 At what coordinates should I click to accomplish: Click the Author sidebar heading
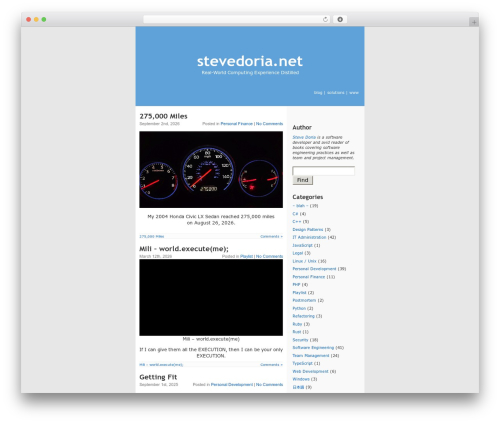pos(302,128)
